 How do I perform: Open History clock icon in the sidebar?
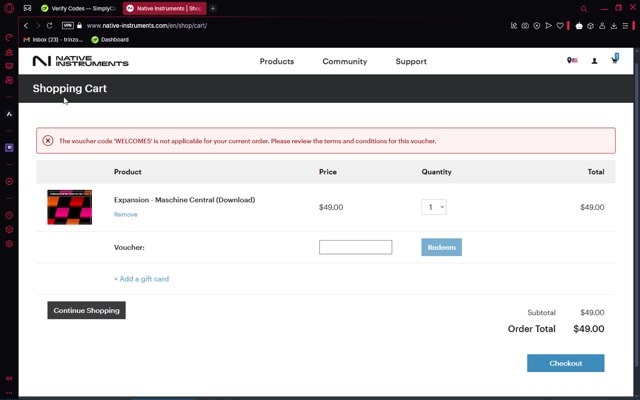click(9, 215)
